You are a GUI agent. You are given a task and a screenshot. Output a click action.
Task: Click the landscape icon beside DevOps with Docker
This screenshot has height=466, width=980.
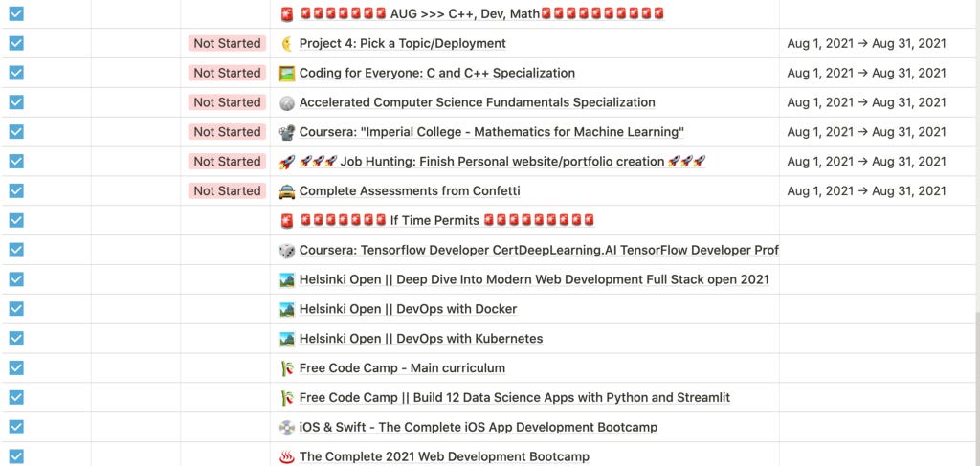(286, 309)
